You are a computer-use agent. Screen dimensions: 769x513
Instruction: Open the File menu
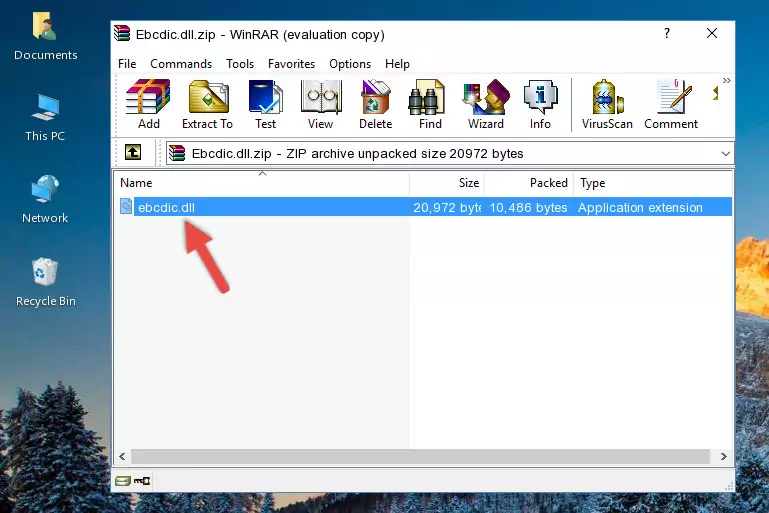pyautogui.click(x=127, y=64)
